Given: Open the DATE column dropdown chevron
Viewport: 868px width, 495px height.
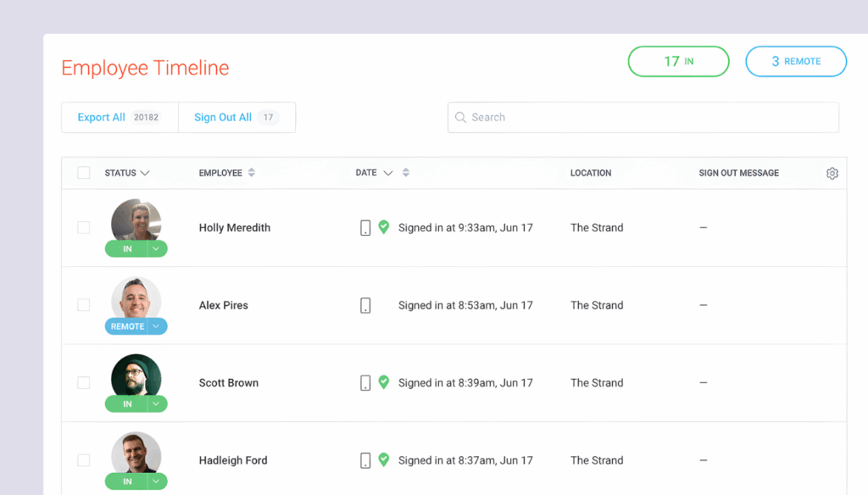Looking at the screenshot, I should click(387, 172).
